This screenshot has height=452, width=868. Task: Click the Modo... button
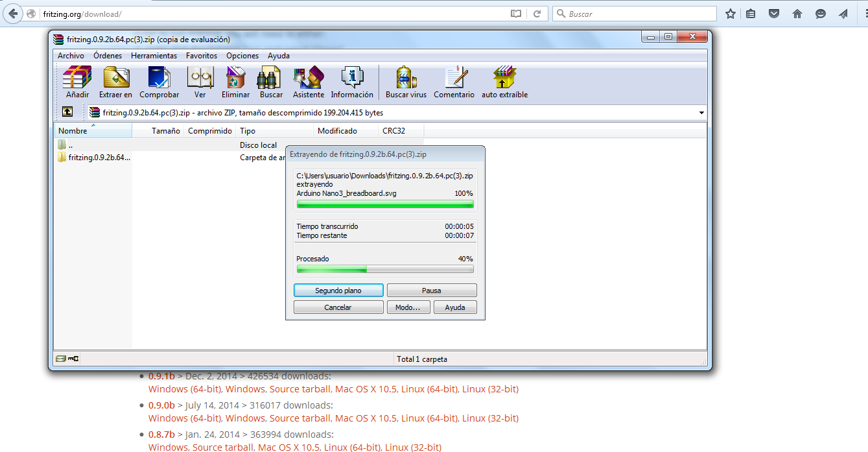coord(408,307)
